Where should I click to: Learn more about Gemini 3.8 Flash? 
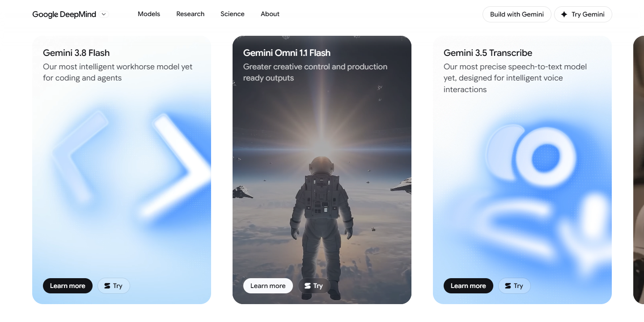tap(68, 286)
